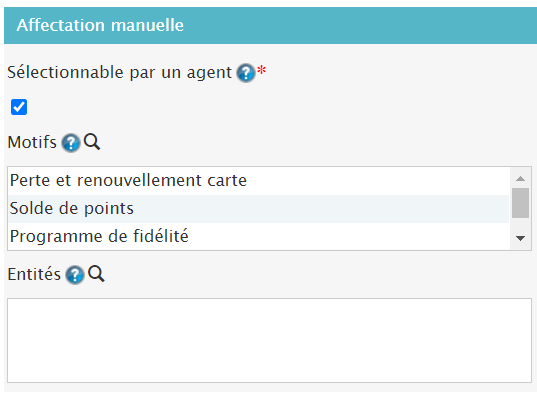Screen dimensions: 537x393
Task: Open the Entités search magnifier
Action: click(96, 274)
